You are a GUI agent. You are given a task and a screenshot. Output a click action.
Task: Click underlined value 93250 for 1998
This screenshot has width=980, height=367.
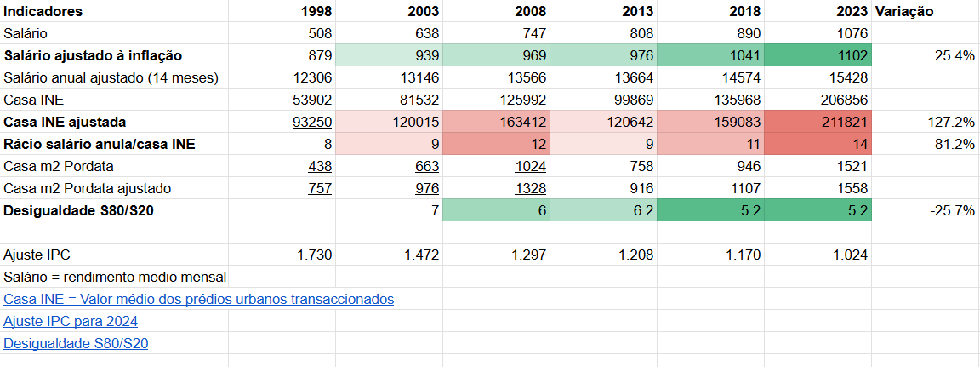[312, 122]
